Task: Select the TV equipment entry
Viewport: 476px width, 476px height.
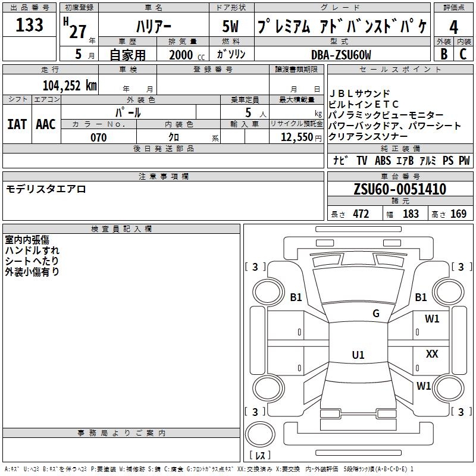Action: click(x=362, y=161)
